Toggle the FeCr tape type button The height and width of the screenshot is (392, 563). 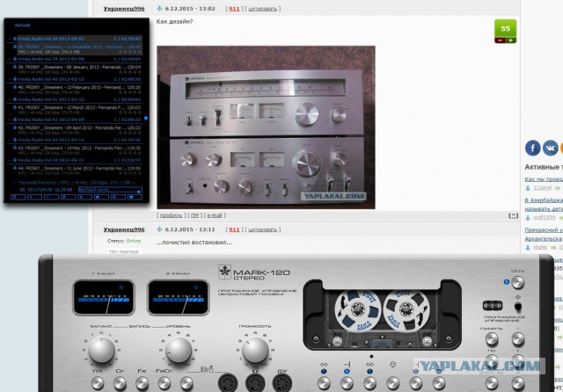click(x=165, y=383)
